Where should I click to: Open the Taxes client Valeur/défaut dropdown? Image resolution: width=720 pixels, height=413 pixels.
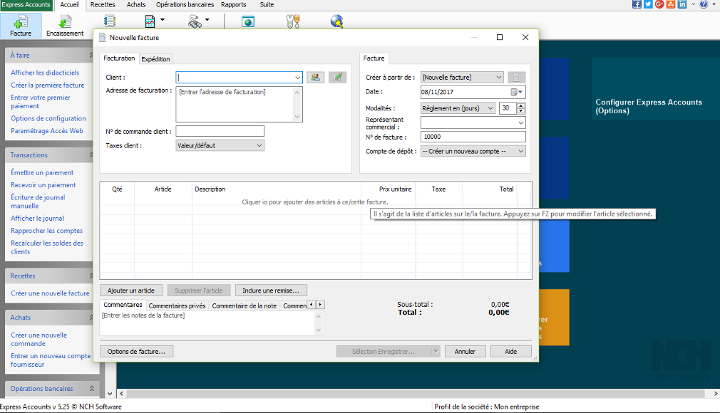(220, 146)
